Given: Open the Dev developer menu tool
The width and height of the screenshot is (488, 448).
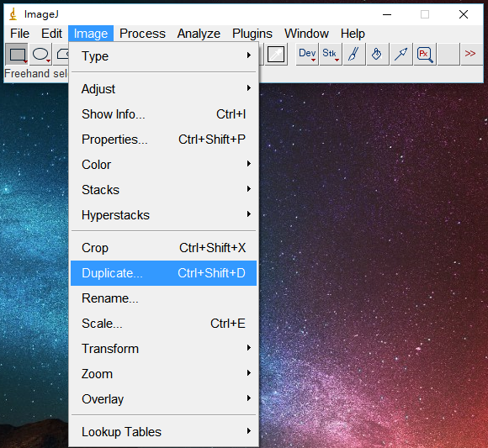Looking at the screenshot, I should pyautogui.click(x=307, y=55).
